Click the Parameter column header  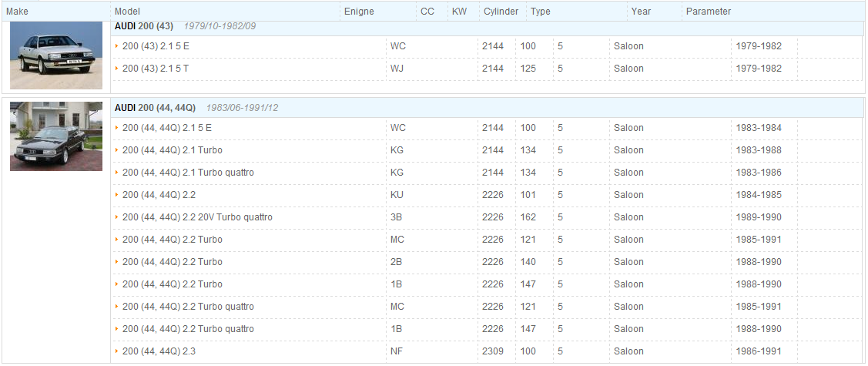tap(709, 11)
